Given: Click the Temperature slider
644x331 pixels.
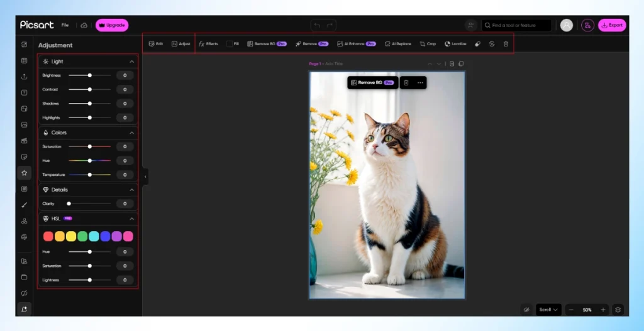Looking at the screenshot, I should (x=89, y=175).
